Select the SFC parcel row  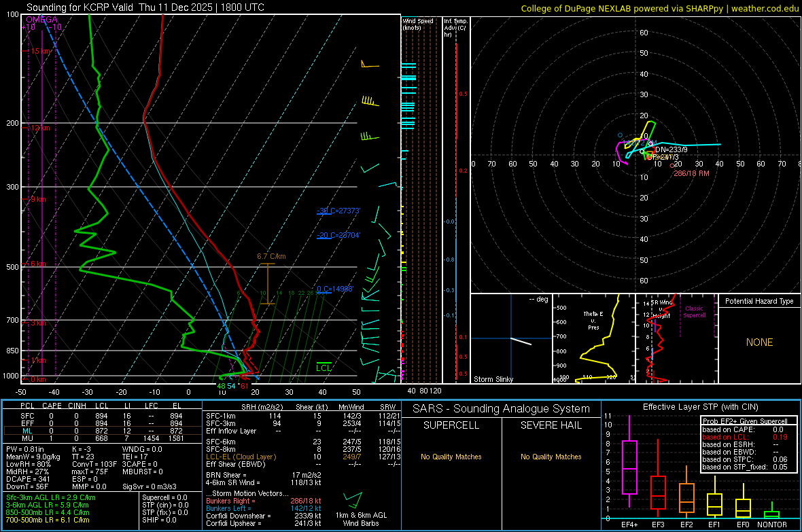[103, 416]
